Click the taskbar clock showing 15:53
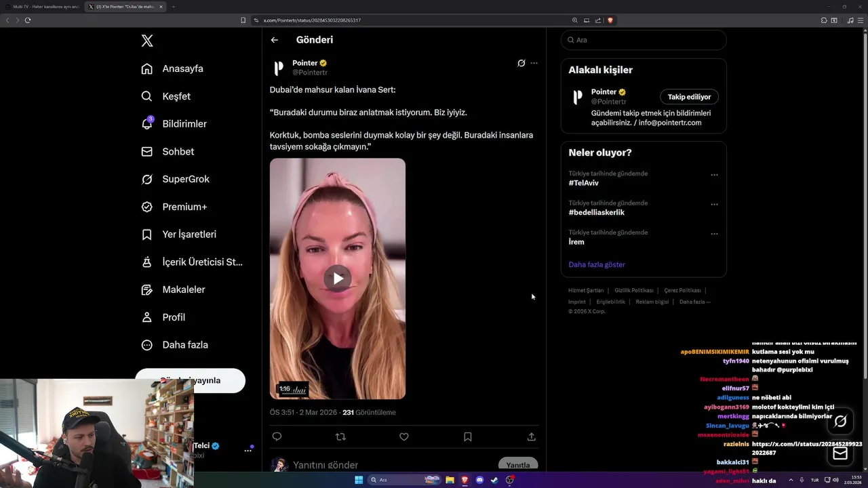Image resolution: width=868 pixels, height=488 pixels. 852,480
